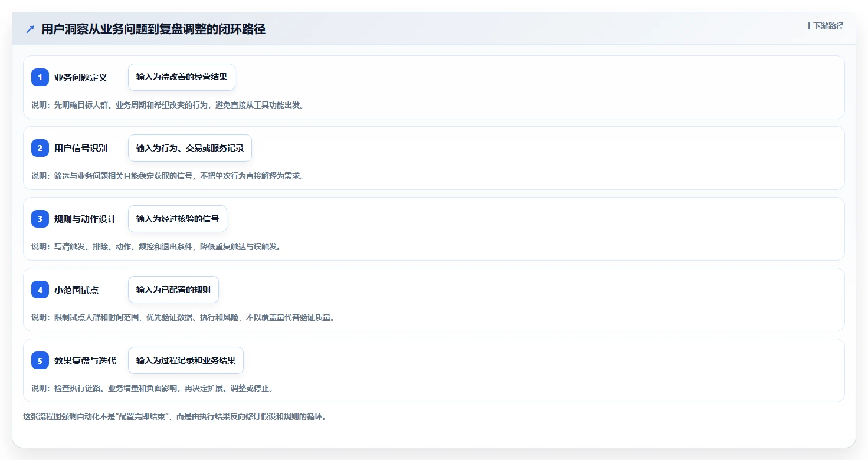This screenshot has height=460, width=868.
Task: Click the title 用户洞察从业务问题到复盘调整的闭环路径
Action: [x=153, y=29]
